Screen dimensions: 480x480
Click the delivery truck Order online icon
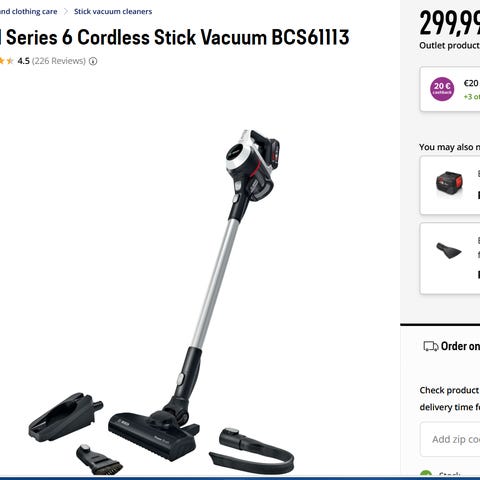[431, 346]
